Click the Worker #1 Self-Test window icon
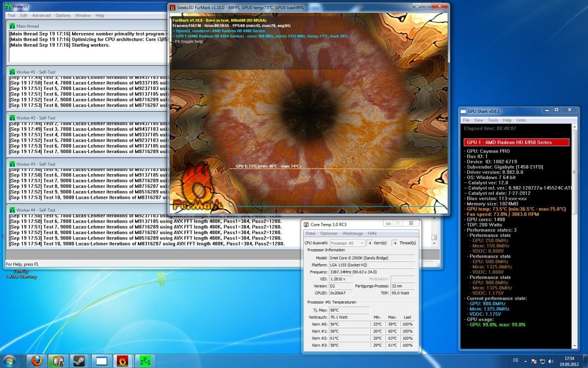The width and height of the screenshot is (588, 368). pyautogui.click(x=12, y=72)
